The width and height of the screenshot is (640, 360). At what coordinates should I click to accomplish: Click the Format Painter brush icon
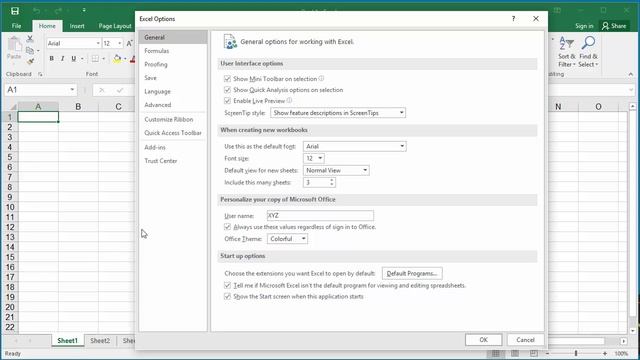coord(30,62)
